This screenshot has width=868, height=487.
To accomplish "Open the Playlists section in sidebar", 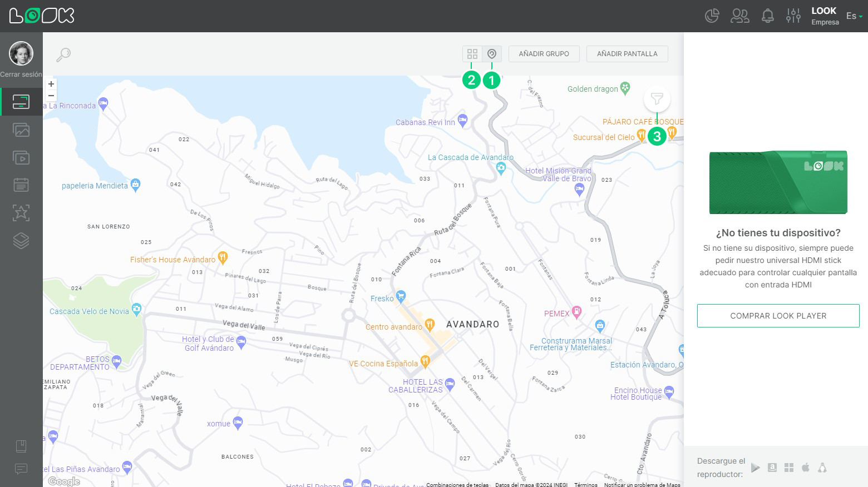I will tap(21, 158).
